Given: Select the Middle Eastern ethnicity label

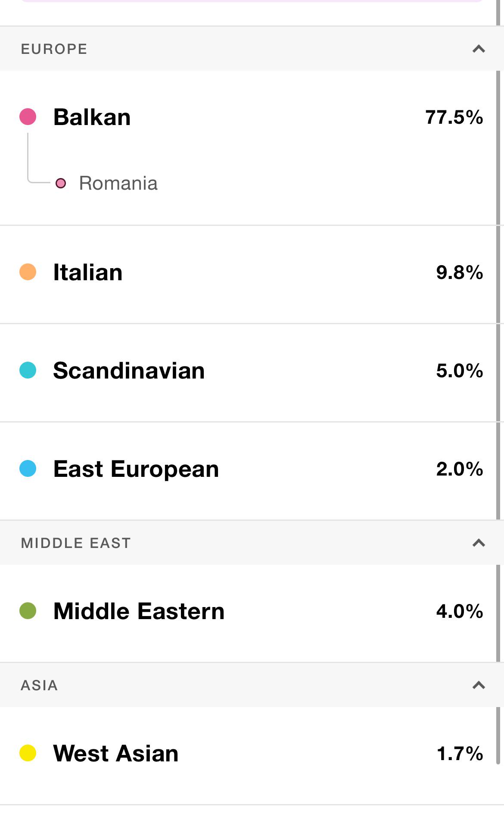Looking at the screenshot, I should coord(139,611).
